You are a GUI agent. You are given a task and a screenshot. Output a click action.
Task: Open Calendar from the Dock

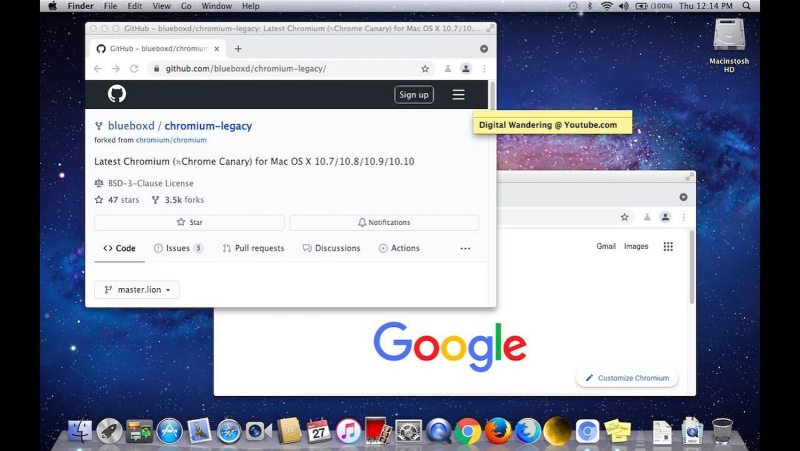click(318, 431)
